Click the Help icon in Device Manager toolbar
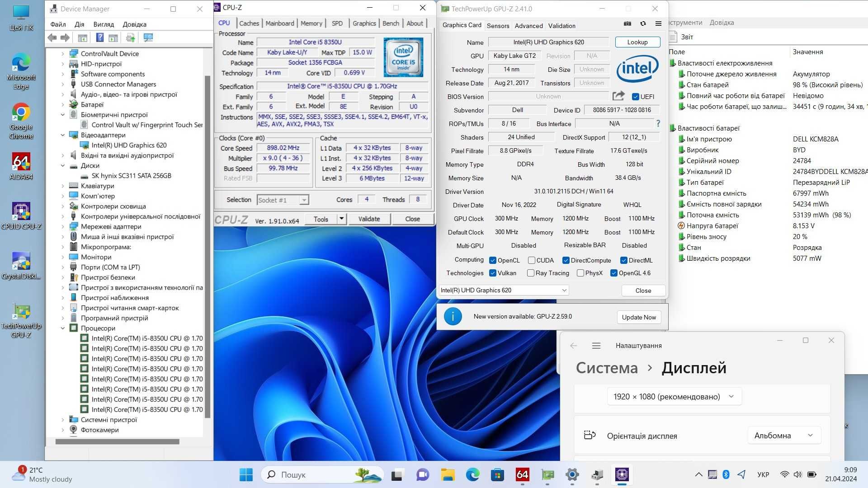The image size is (868, 488). (x=100, y=38)
